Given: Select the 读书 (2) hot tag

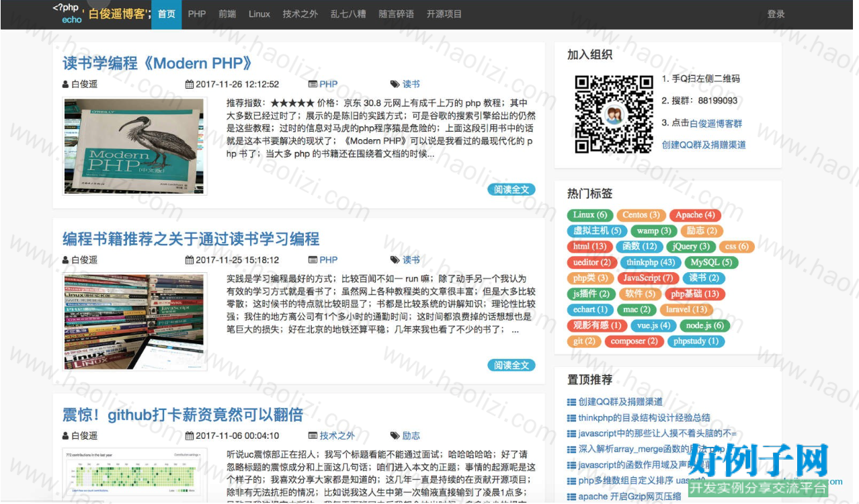Looking at the screenshot, I should pos(704,278).
